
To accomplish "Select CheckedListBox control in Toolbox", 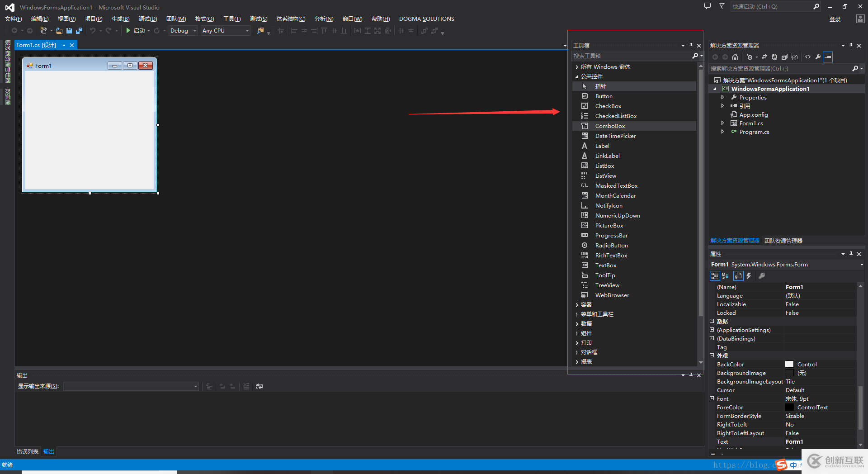I will (x=634, y=116).
